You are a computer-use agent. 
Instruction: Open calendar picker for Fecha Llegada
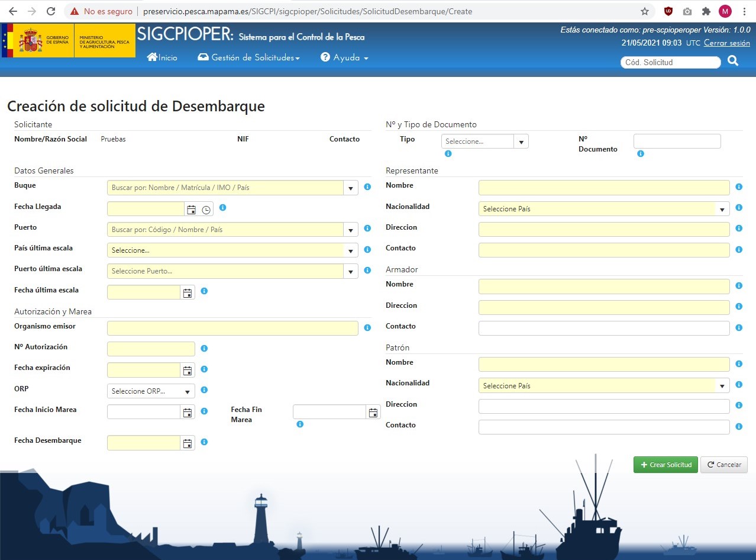pos(191,210)
